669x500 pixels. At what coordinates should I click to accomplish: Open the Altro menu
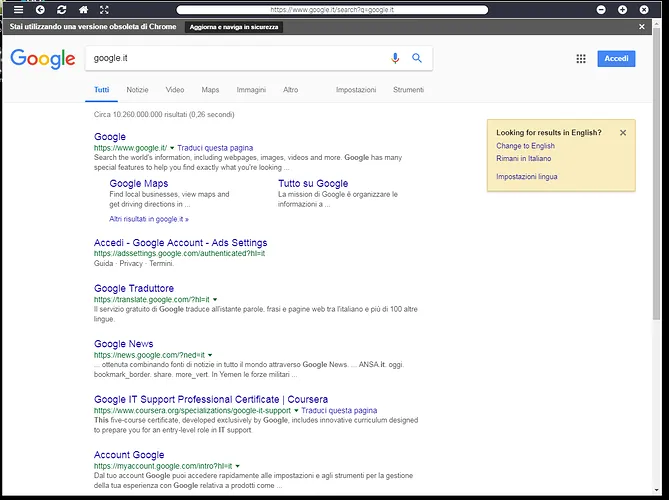291,90
